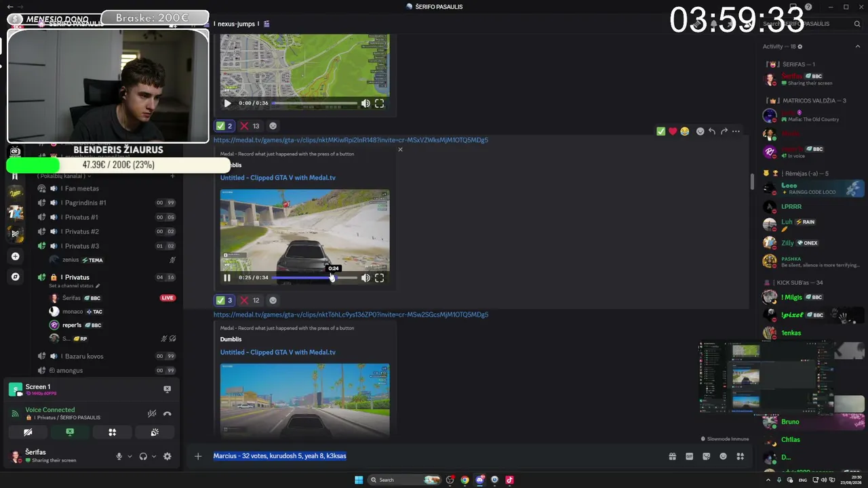Toggle the checkmark reaction with count 3

pyautogui.click(x=224, y=300)
